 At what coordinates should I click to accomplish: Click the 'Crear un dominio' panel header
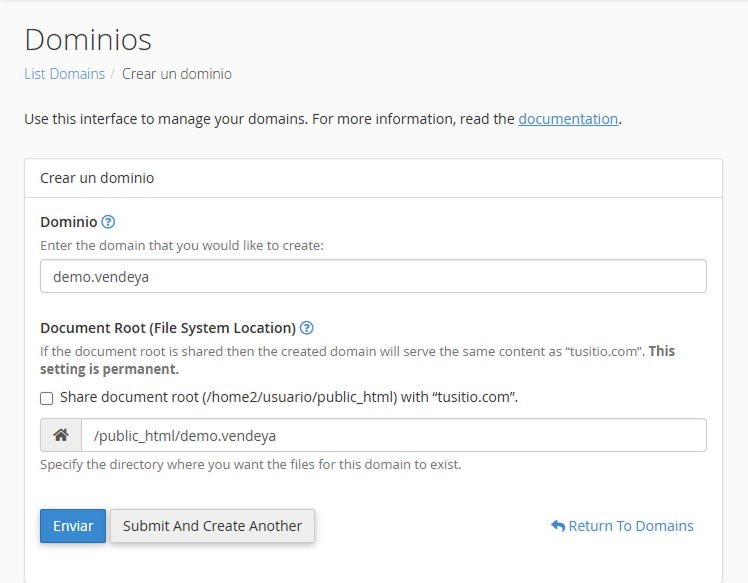point(97,178)
